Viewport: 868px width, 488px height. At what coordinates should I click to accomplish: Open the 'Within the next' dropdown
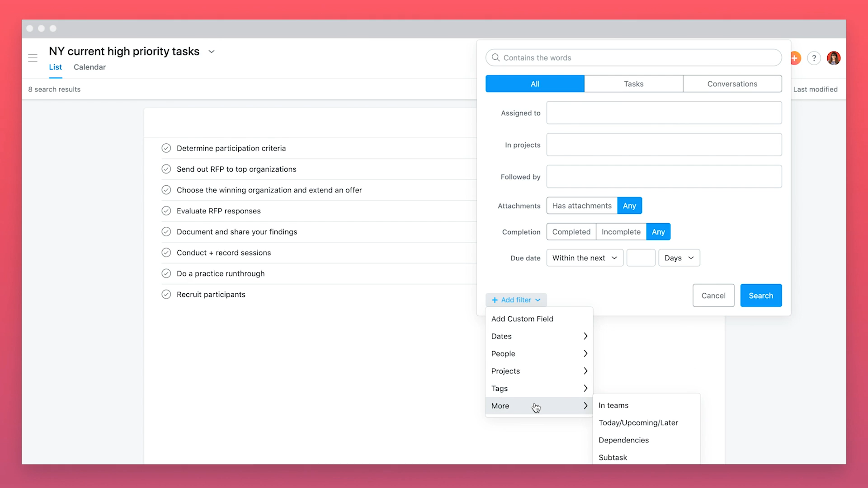[x=584, y=258]
